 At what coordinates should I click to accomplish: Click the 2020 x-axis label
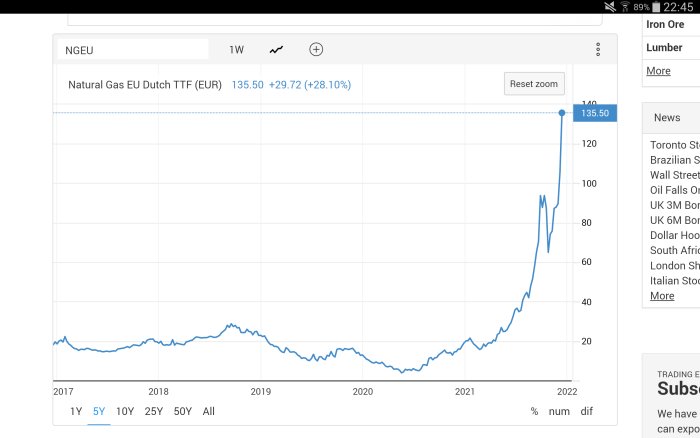point(362,392)
